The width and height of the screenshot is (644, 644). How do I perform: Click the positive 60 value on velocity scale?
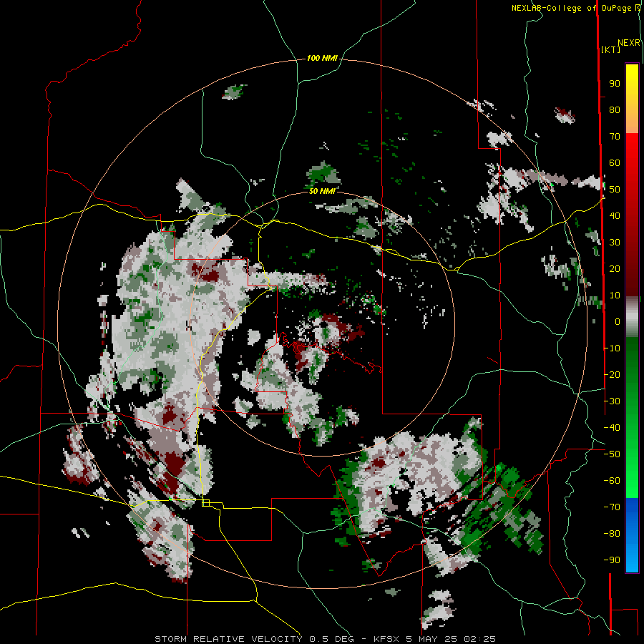[615, 162]
